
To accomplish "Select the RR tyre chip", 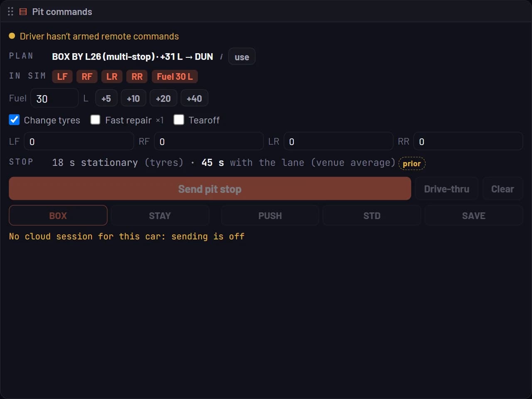I will (x=137, y=76).
